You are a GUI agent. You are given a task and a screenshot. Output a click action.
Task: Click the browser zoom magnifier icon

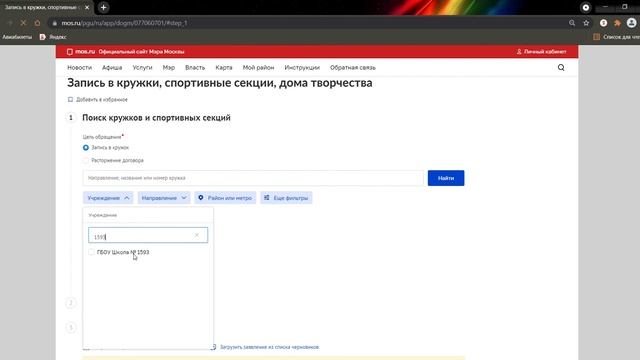pyautogui.click(x=572, y=23)
